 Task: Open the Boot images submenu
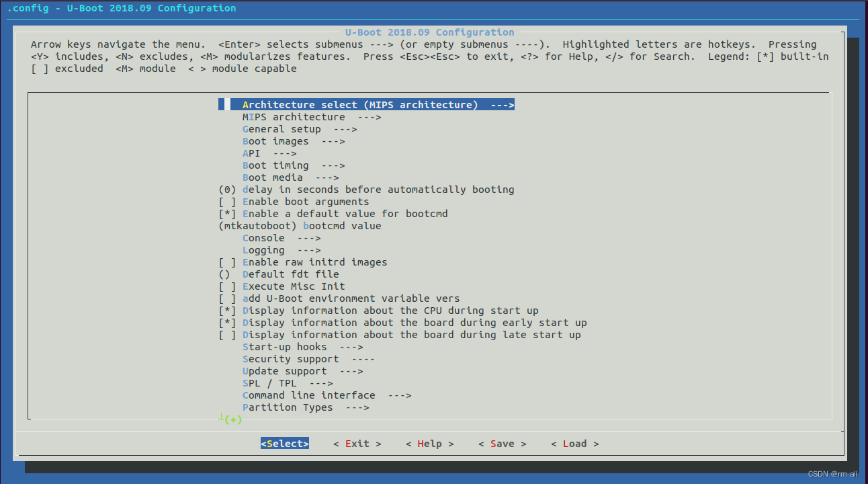click(294, 141)
